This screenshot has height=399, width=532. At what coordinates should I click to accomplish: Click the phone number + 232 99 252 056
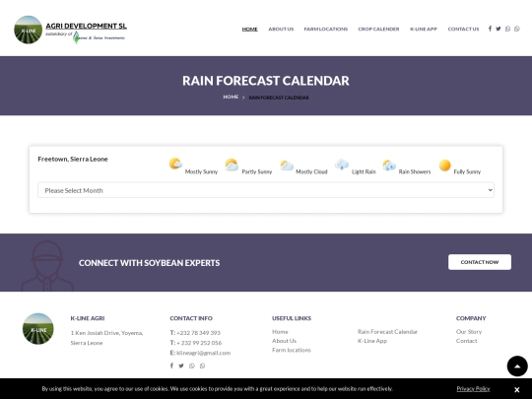coord(199,343)
